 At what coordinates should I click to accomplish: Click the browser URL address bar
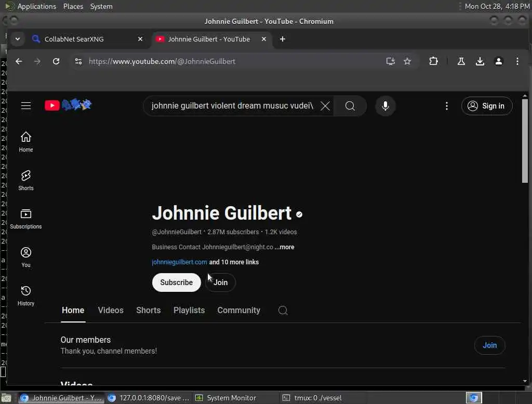pos(234,61)
